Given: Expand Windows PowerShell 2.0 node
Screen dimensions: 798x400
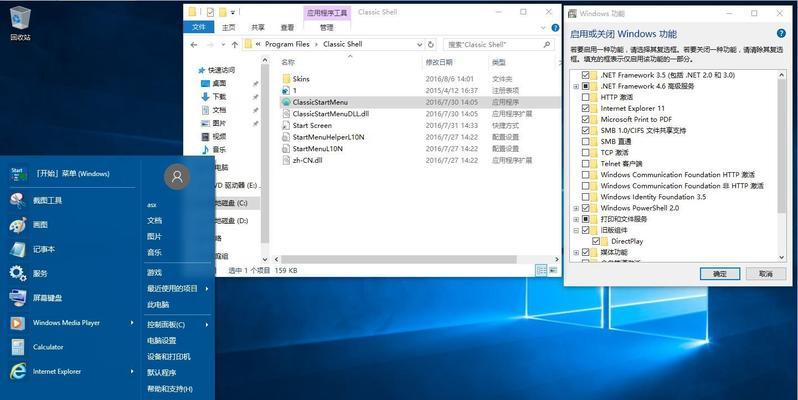Looking at the screenshot, I should point(576,208).
